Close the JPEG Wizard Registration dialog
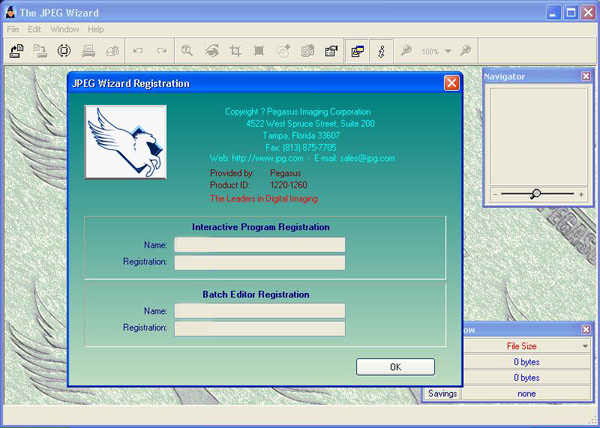Screen dimensions: 600x428 point(452,83)
